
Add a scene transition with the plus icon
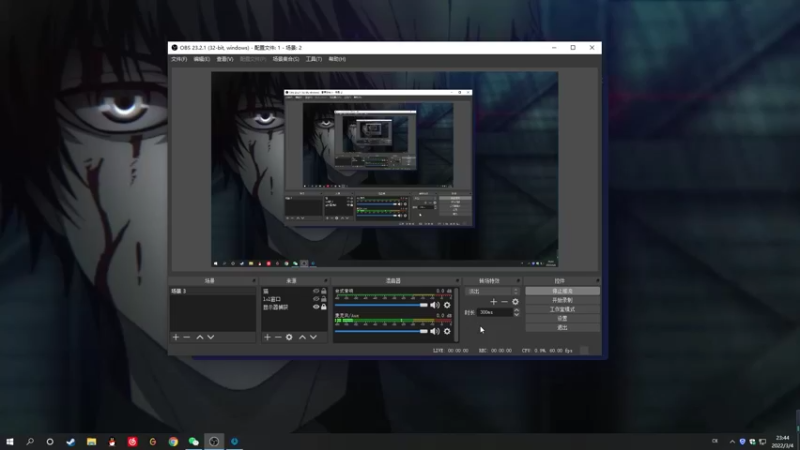pos(493,302)
